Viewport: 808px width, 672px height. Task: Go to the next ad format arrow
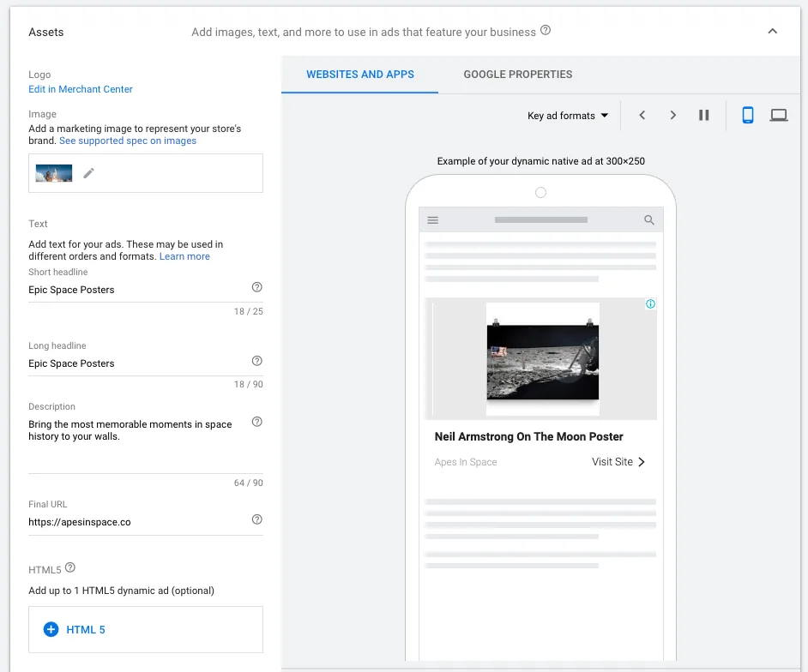coord(673,115)
